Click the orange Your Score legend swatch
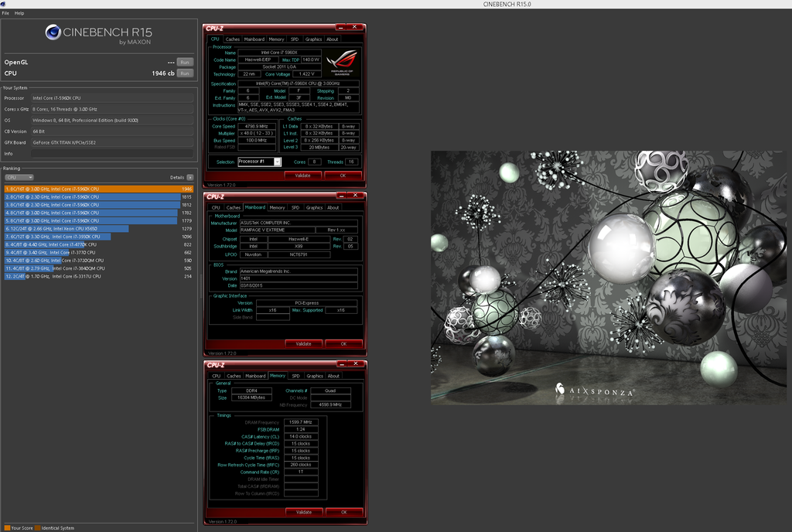The height and width of the screenshot is (532, 792). coord(7,528)
